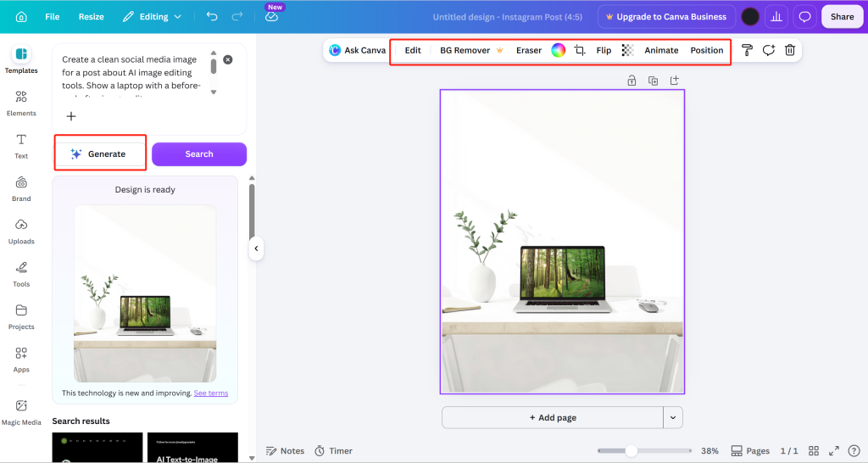Open the Elements sidebar panel

[x=21, y=103]
